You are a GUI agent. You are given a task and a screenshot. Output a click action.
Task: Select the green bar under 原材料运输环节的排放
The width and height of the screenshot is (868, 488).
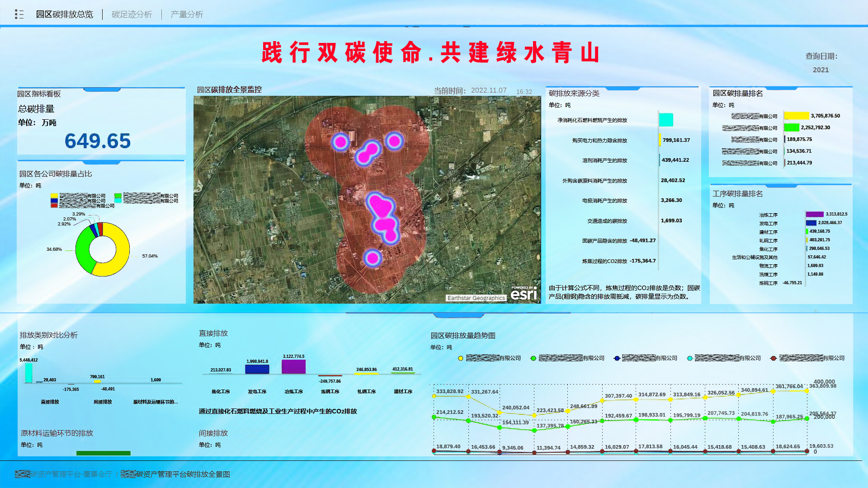pos(103,453)
